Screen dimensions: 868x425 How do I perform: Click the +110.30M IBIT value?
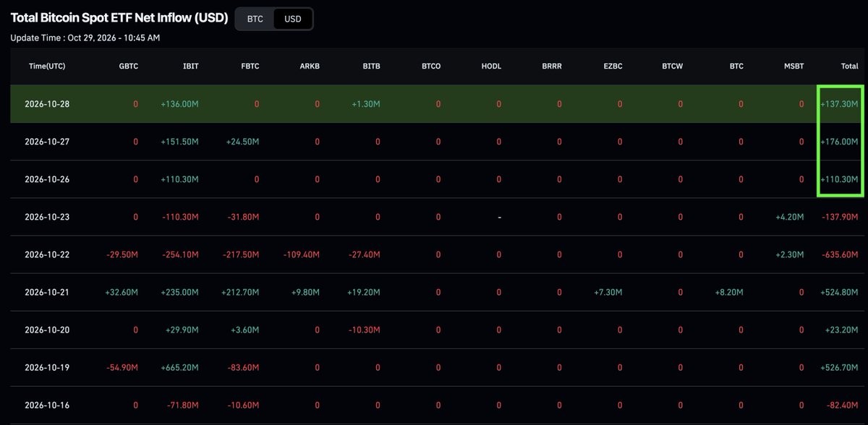point(179,179)
